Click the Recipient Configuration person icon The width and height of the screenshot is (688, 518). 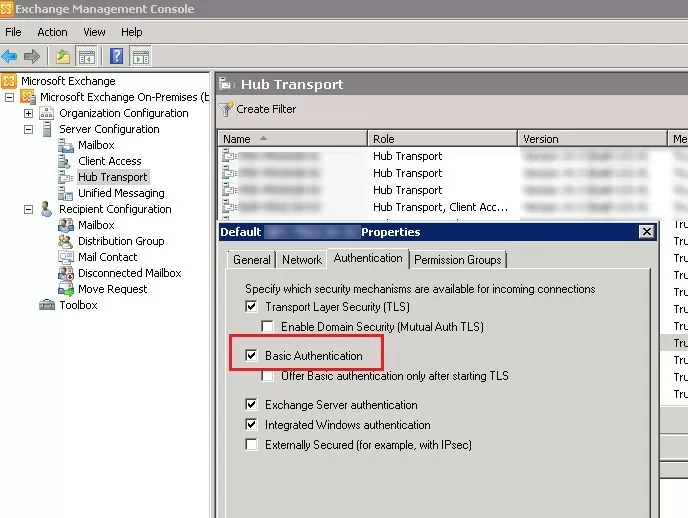click(x=46, y=209)
